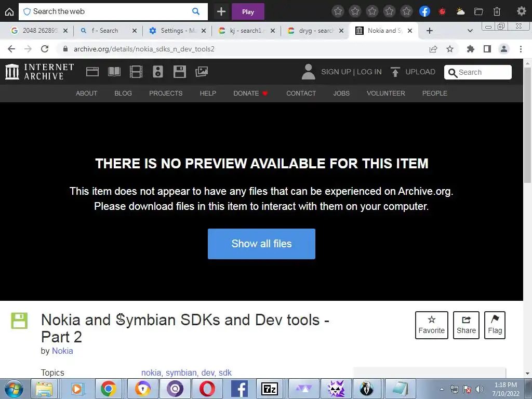Go back with the back arrow
532x399 pixels.
point(11,49)
